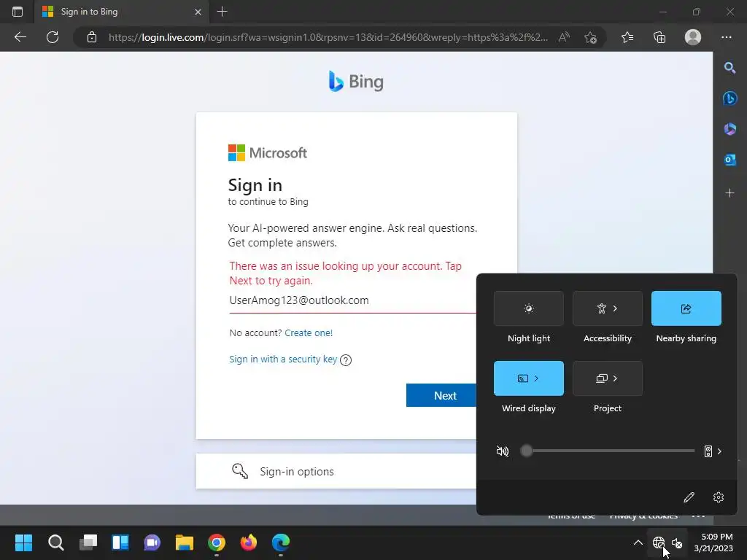Click the muted speaker tray icon

[677, 542]
